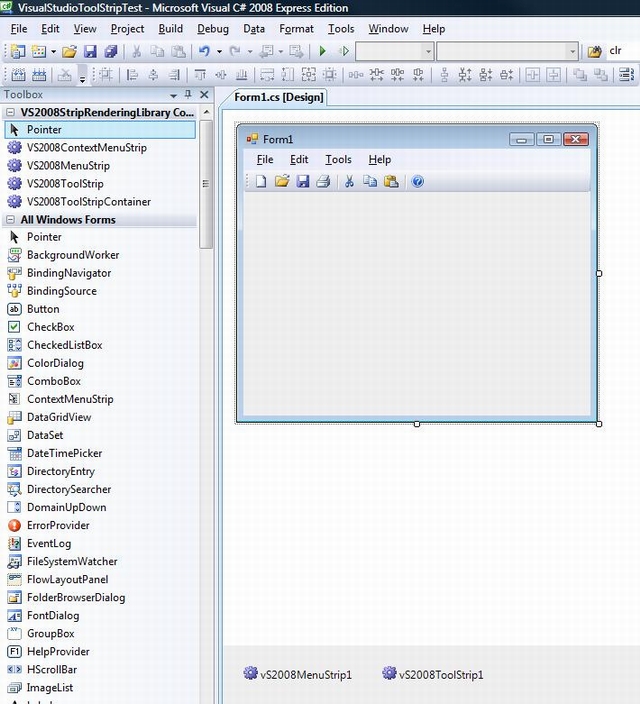Toggle the Toolbox auto-hide pin
The width and height of the screenshot is (640, 704).
(x=188, y=94)
